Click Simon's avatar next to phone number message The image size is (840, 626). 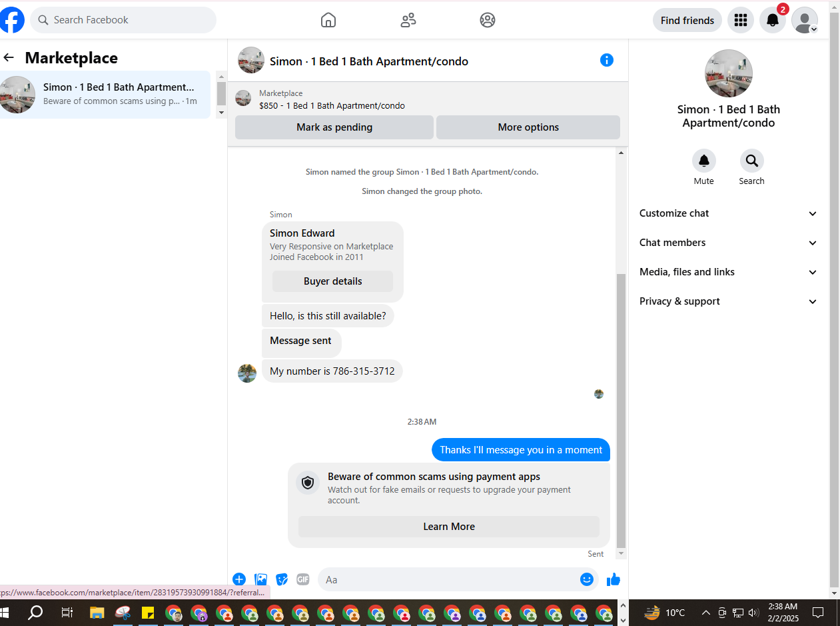pyautogui.click(x=247, y=373)
